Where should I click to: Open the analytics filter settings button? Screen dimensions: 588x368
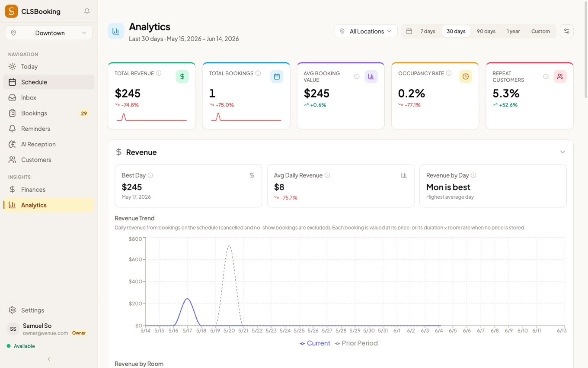(567, 31)
